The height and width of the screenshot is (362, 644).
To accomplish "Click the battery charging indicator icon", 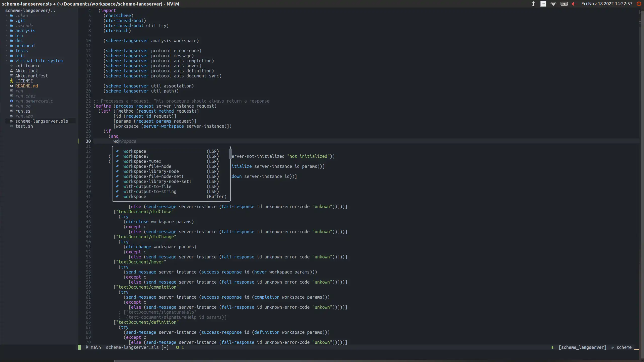I will pyautogui.click(x=564, y=4).
